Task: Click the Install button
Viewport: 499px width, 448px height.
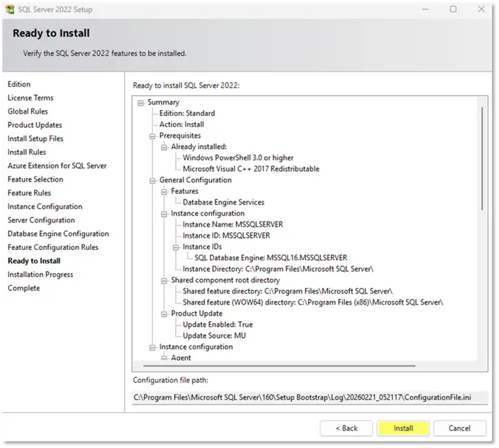Action: (403, 428)
